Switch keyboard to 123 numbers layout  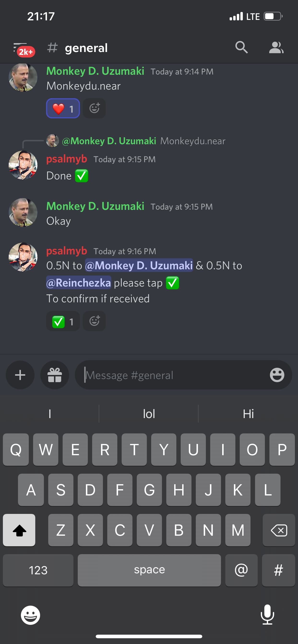tap(38, 570)
